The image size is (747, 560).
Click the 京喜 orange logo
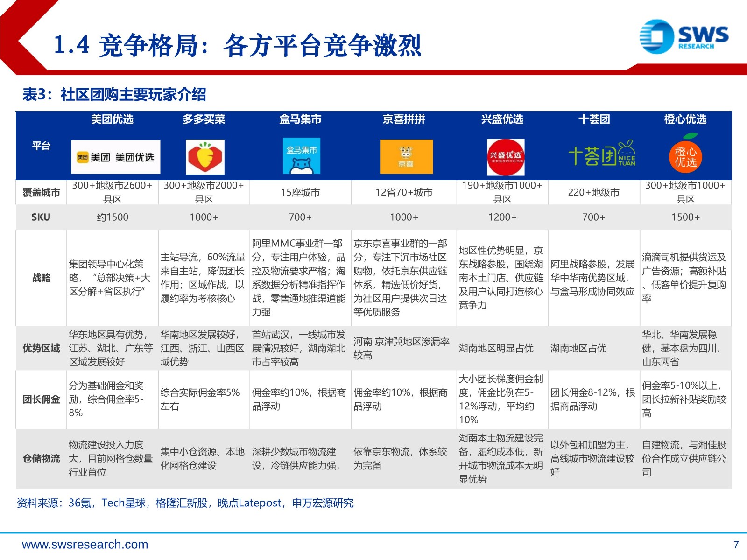point(406,157)
